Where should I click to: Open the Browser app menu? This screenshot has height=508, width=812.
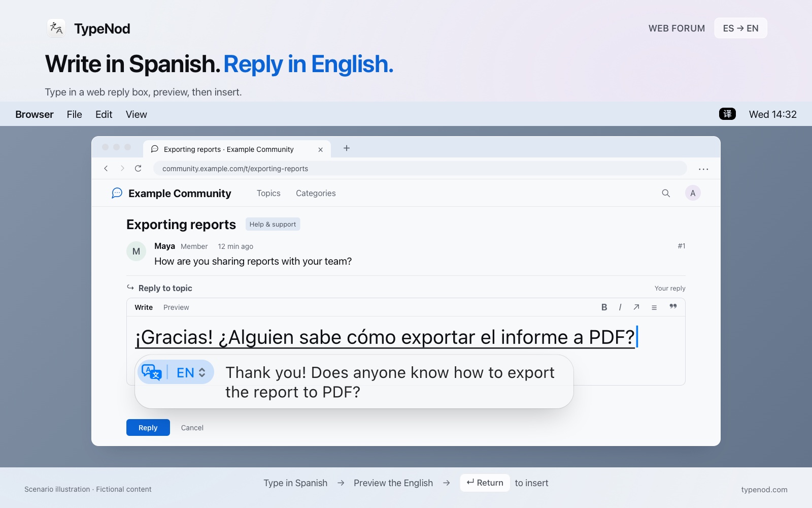click(35, 114)
